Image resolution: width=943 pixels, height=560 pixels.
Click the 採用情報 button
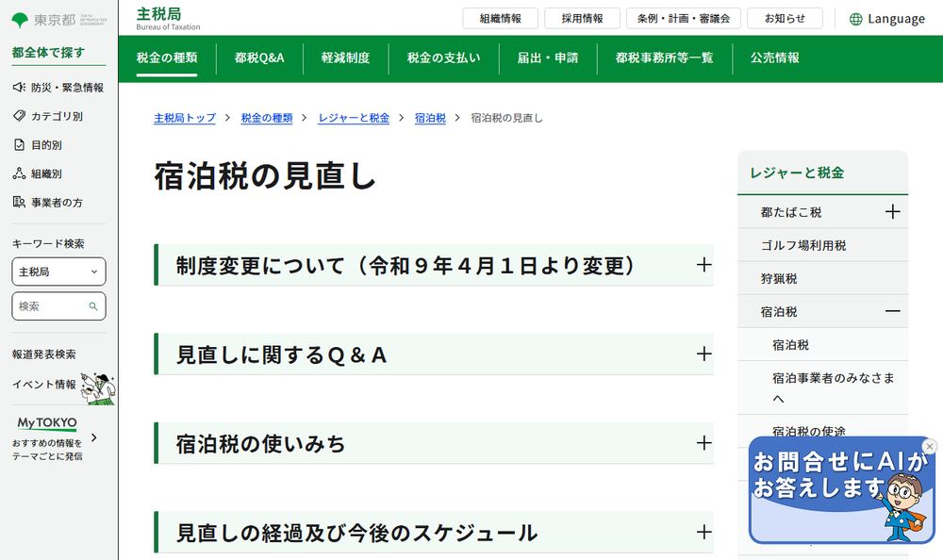click(x=582, y=19)
